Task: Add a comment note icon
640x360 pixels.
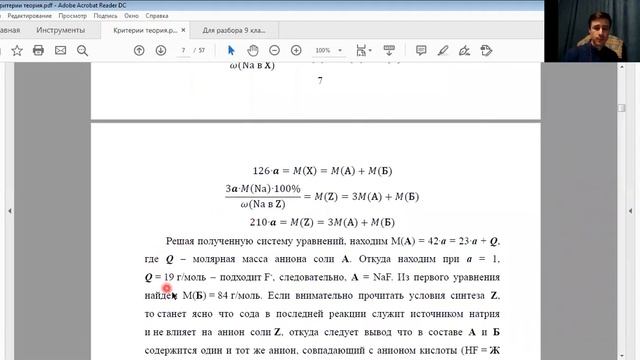Action: pyautogui.click(x=421, y=50)
